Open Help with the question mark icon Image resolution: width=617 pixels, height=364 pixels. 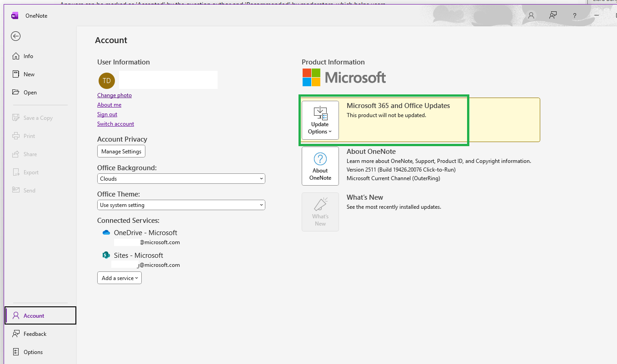tap(575, 16)
